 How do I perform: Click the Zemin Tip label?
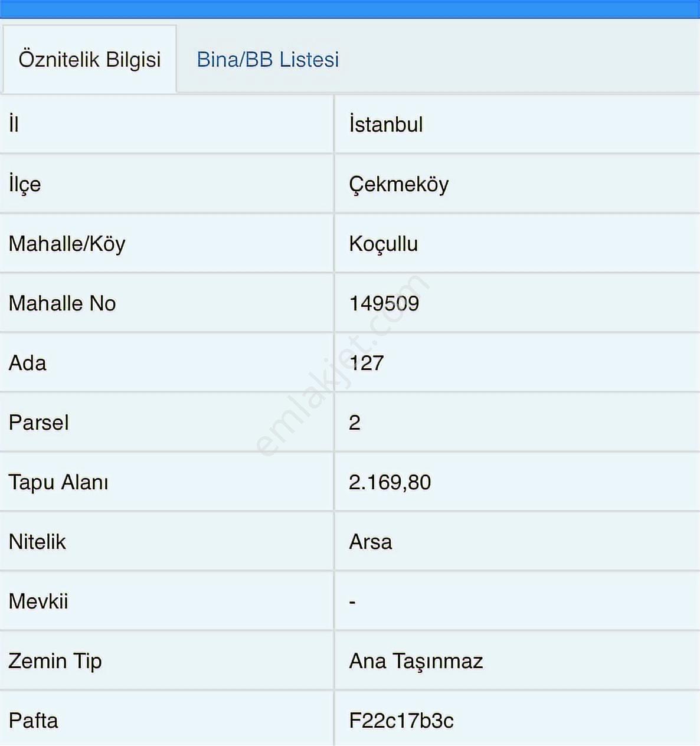pos(55,661)
